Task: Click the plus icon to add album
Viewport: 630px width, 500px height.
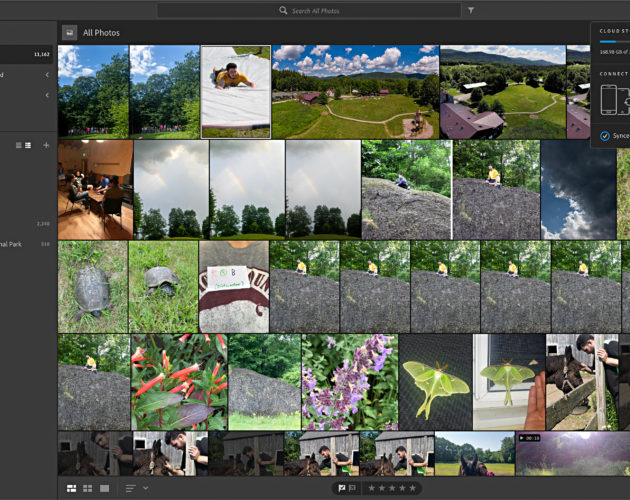Action: tap(46, 145)
